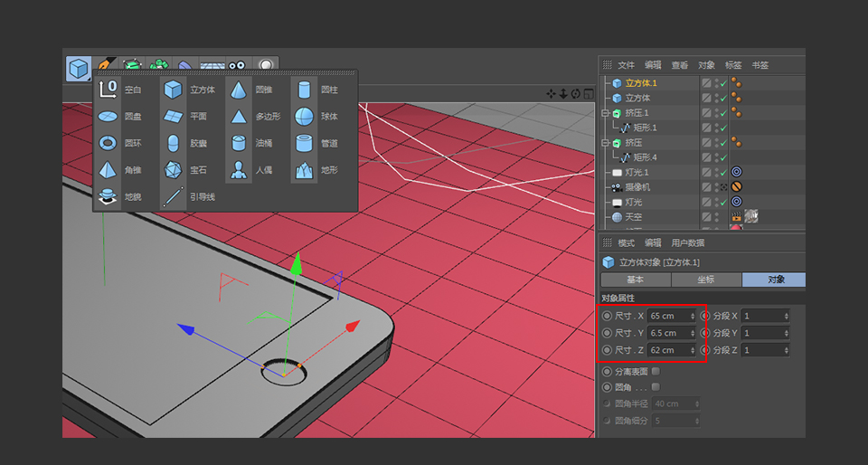
Task: Pick the 人偶 (Figure) primitive icon
Action: (x=238, y=169)
